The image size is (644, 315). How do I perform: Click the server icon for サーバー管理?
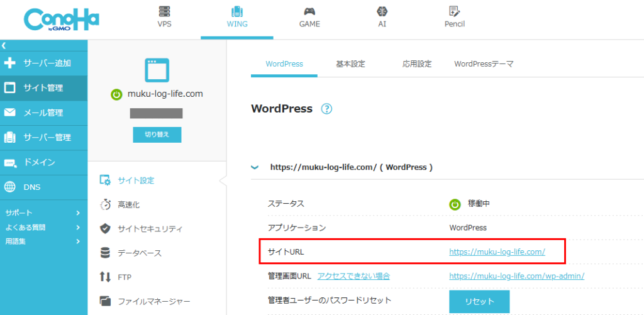tap(9, 138)
